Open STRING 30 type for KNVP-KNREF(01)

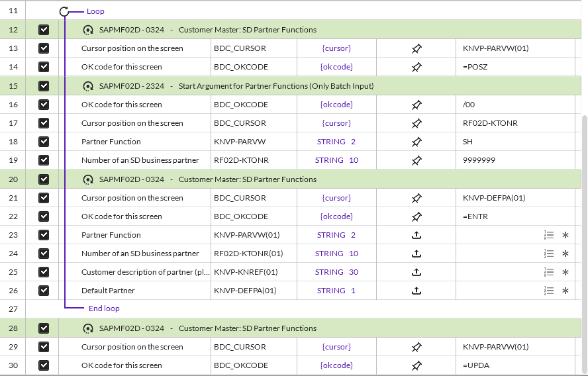pos(336,272)
